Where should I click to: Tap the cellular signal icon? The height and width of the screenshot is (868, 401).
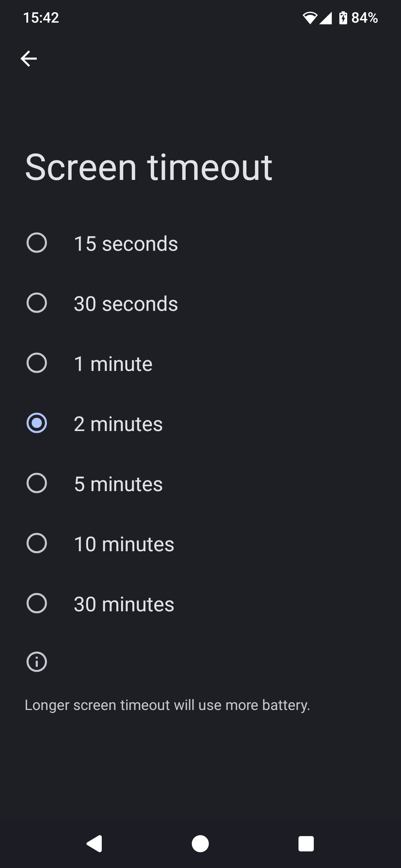[x=326, y=18]
